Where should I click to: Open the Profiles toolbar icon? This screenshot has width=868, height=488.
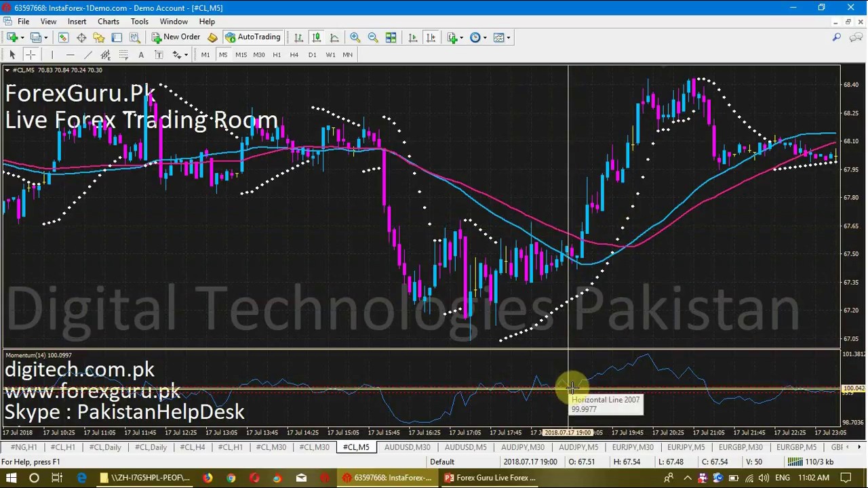point(35,37)
